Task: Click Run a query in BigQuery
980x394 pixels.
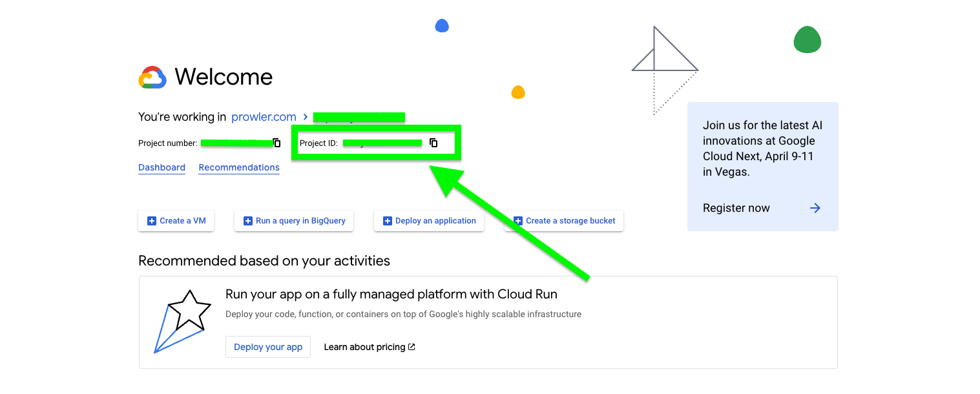Action: (x=294, y=221)
